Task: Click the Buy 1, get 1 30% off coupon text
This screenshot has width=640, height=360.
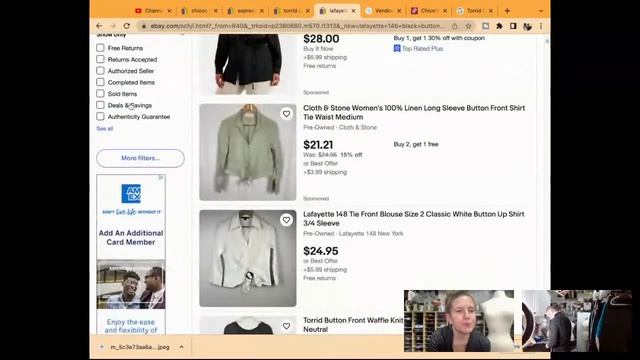Action: [439, 38]
